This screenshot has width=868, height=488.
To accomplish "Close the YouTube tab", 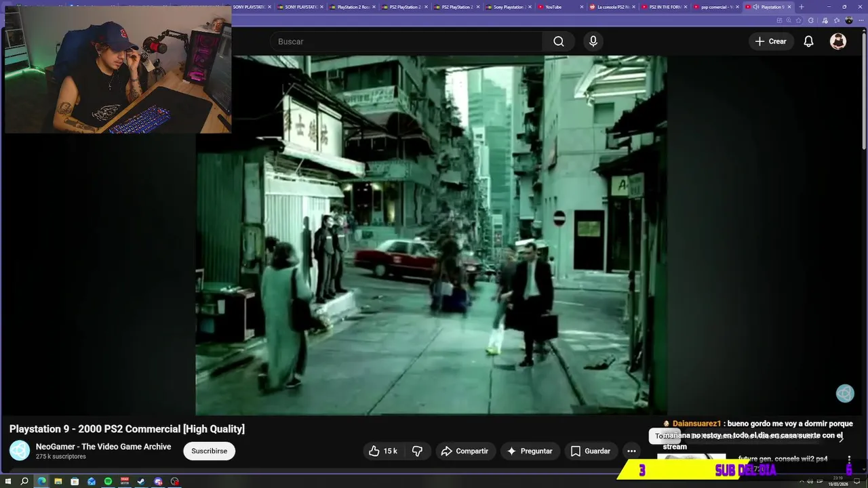I will point(581,7).
